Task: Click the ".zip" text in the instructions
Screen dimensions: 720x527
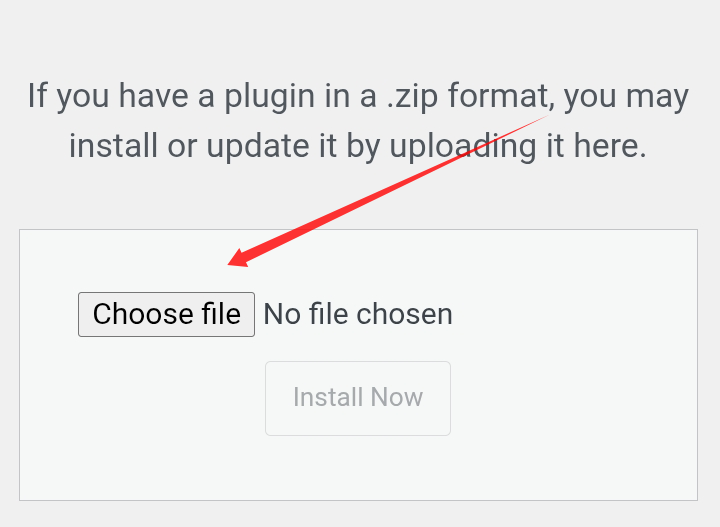Action: (x=407, y=97)
